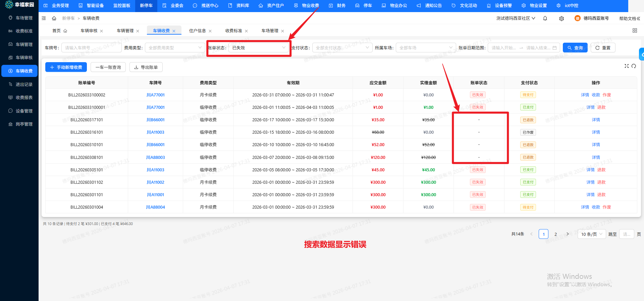
Task: Click the notification bell icon
Action: click(x=545, y=18)
